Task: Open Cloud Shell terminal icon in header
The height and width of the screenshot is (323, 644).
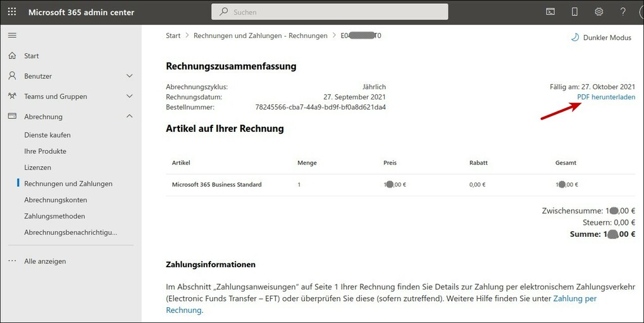Action: pos(550,12)
